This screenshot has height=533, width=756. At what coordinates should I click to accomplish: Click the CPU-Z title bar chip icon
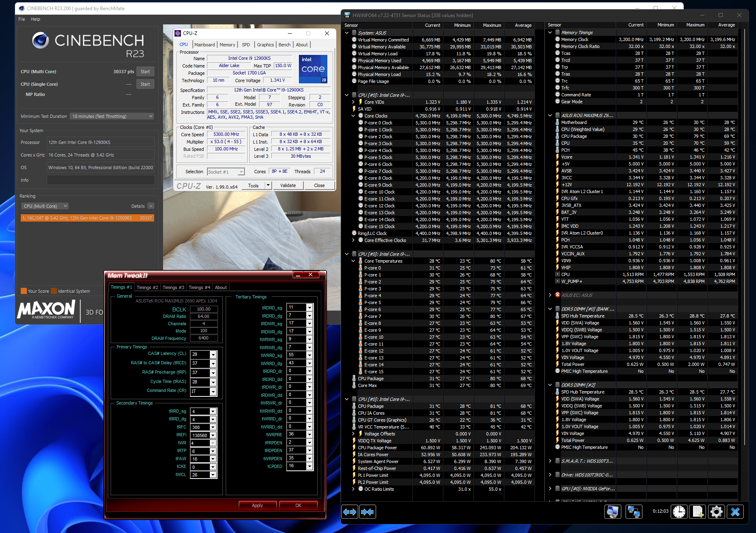(x=178, y=33)
